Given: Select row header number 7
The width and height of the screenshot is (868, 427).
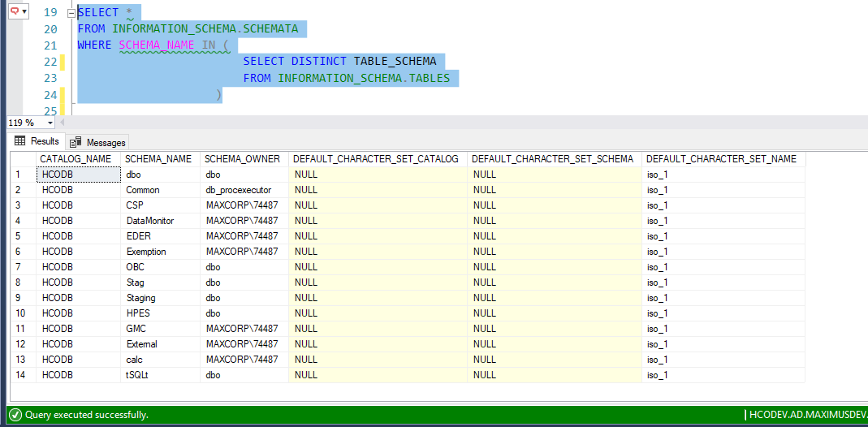Looking at the screenshot, I should pyautogui.click(x=24, y=267).
